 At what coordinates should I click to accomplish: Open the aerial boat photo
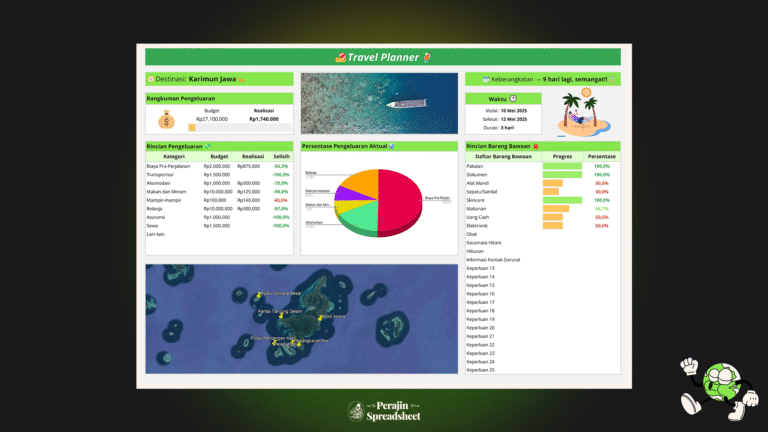pyautogui.click(x=379, y=103)
